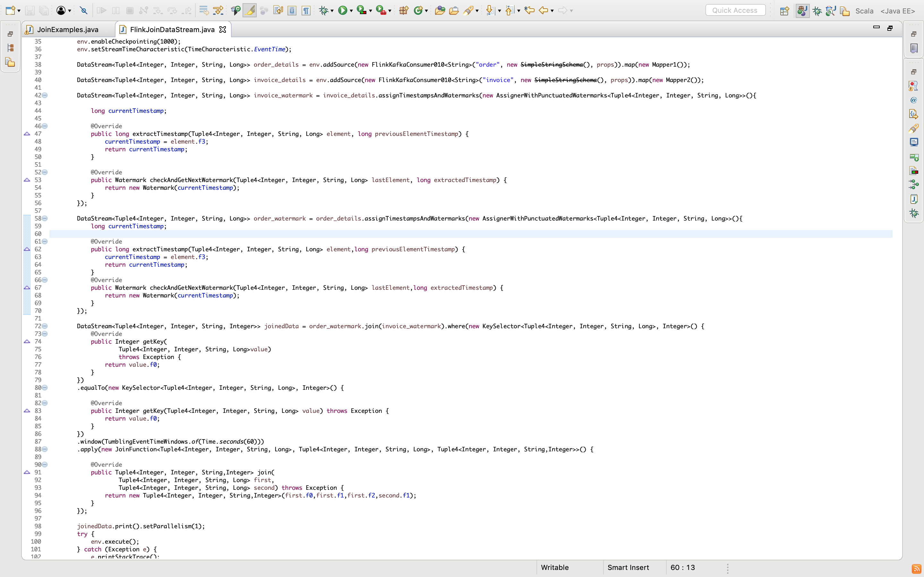Toggle Mark Occurrences highlighter

(250, 10)
